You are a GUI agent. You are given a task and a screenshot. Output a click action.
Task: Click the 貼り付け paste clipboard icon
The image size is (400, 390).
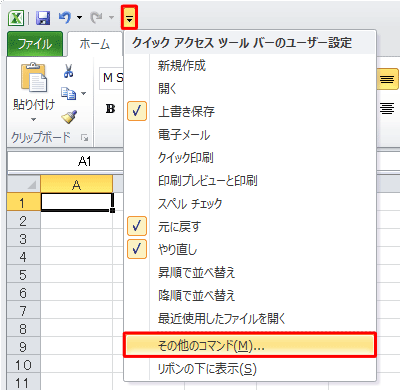click(x=34, y=77)
